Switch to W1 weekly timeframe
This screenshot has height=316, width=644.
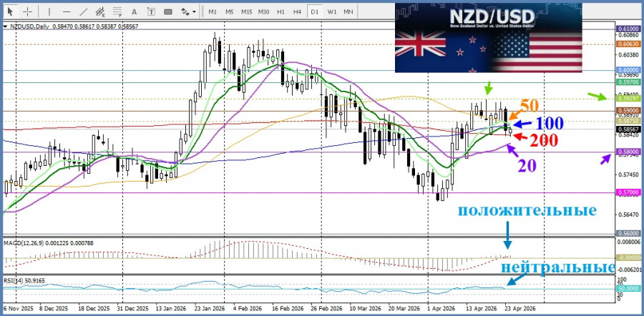332,12
